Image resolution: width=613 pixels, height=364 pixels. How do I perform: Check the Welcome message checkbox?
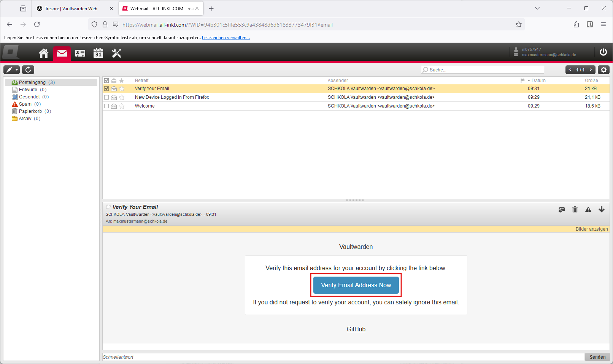tap(106, 106)
